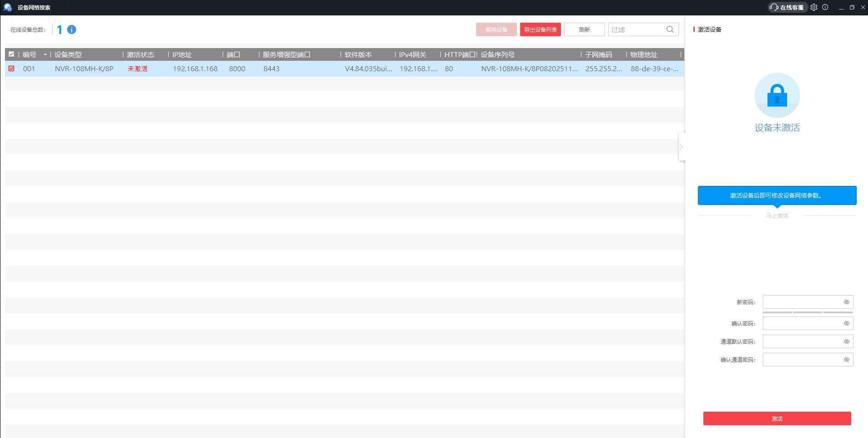Toggle the select-all checkbox in table header
The height and width of the screenshot is (438, 868).
[x=11, y=54]
